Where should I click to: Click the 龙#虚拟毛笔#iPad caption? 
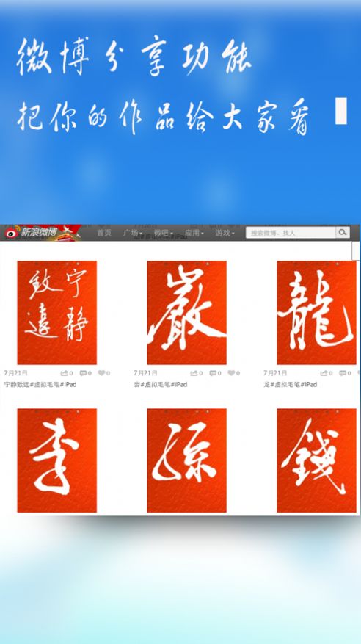(x=290, y=385)
